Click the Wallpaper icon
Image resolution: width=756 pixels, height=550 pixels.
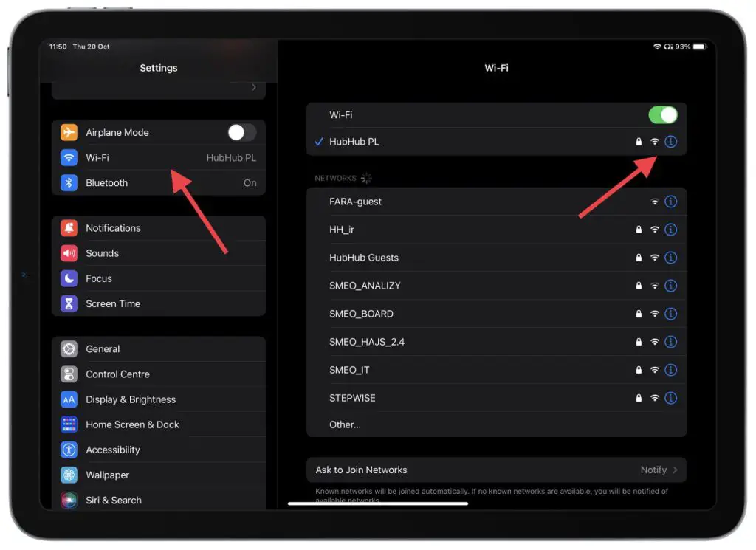(x=69, y=475)
